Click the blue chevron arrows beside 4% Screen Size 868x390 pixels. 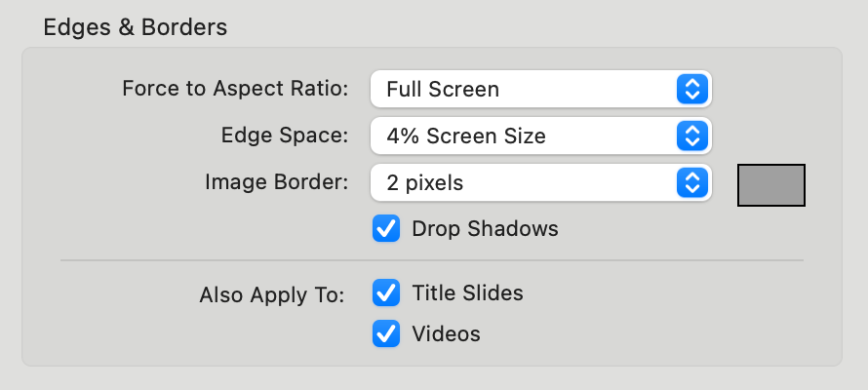point(690,136)
